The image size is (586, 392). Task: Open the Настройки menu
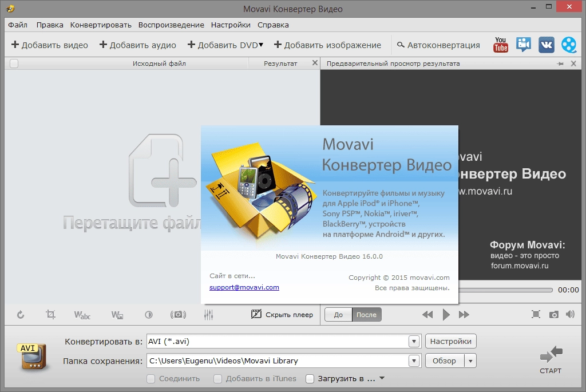coord(231,25)
